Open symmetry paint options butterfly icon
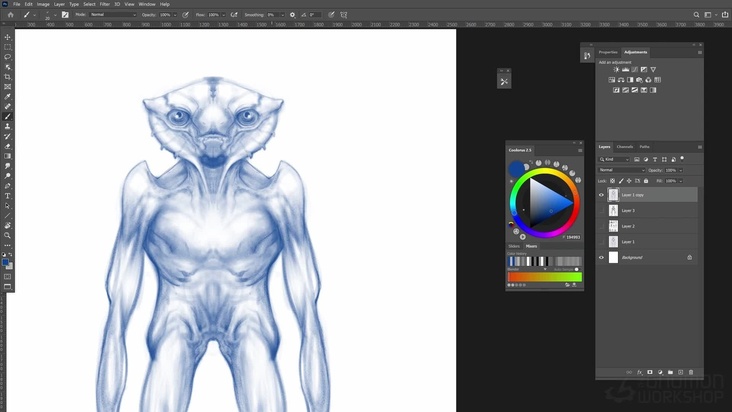Screen dimensions: 732x412 click(344, 15)
